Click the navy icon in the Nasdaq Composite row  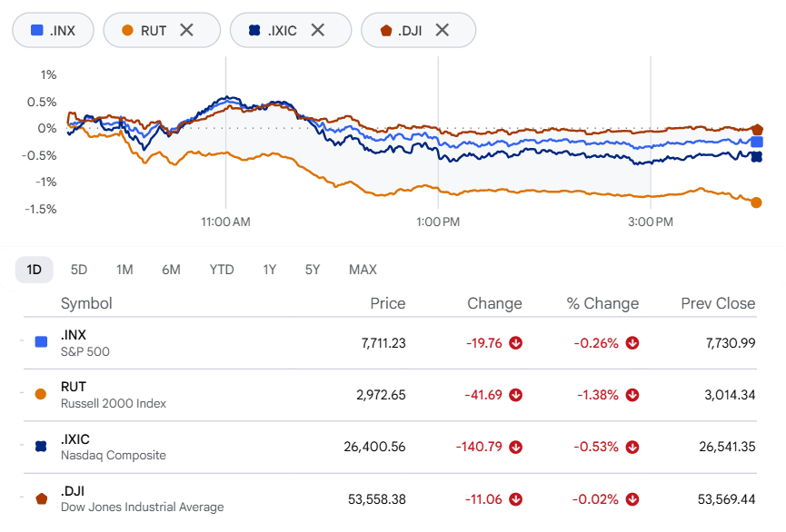point(41,447)
